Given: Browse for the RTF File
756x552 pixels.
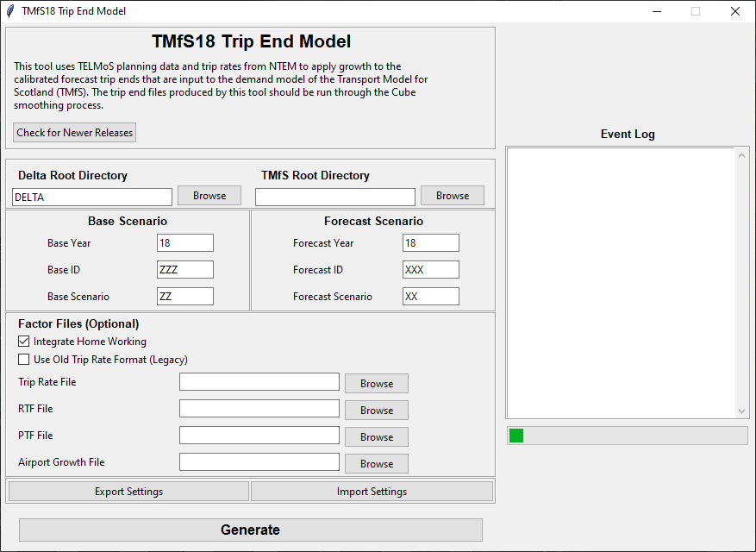Looking at the screenshot, I should click(377, 411).
